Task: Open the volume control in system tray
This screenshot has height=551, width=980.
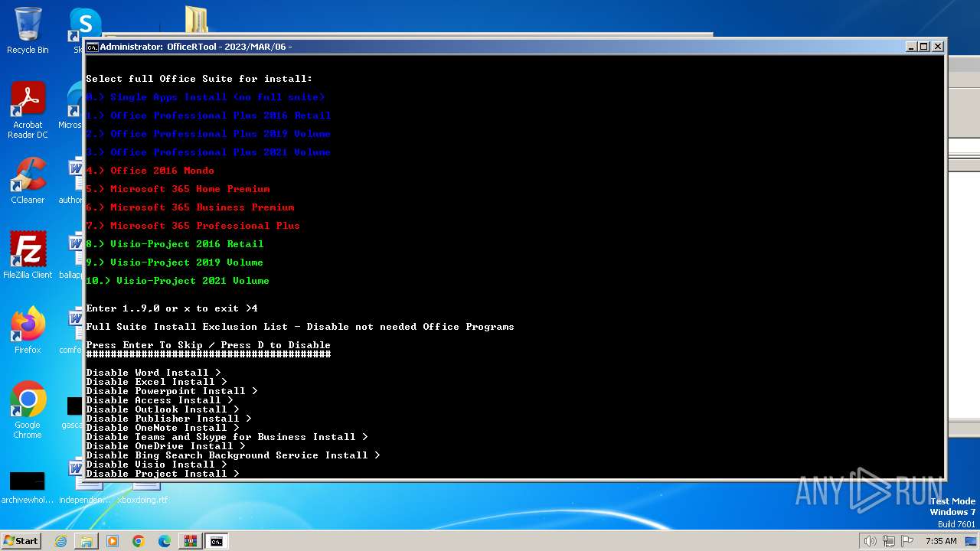Action: click(x=871, y=541)
